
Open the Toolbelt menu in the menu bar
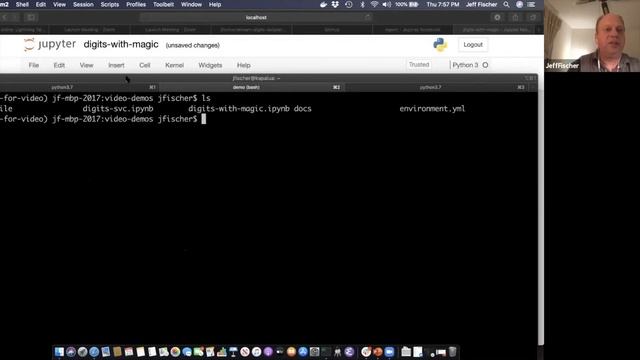[x=163, y=4]
